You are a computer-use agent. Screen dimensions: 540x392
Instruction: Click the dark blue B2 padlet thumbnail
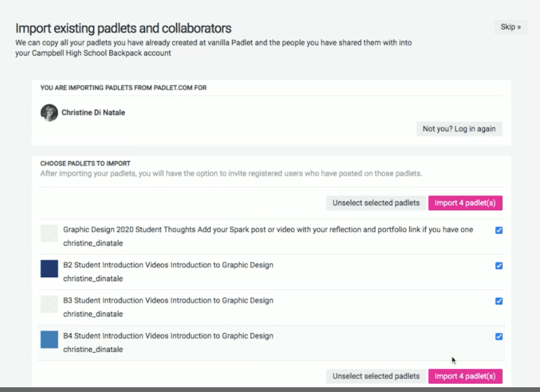tap(50, 269)
